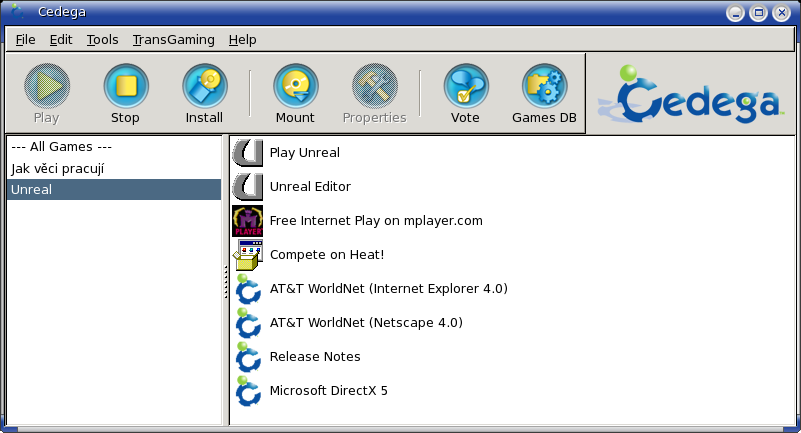Select 'Play Unreal' shortcut text
The height and width of the screenshot is (433, 801).
pyautogui.click(x=304, y=153)
